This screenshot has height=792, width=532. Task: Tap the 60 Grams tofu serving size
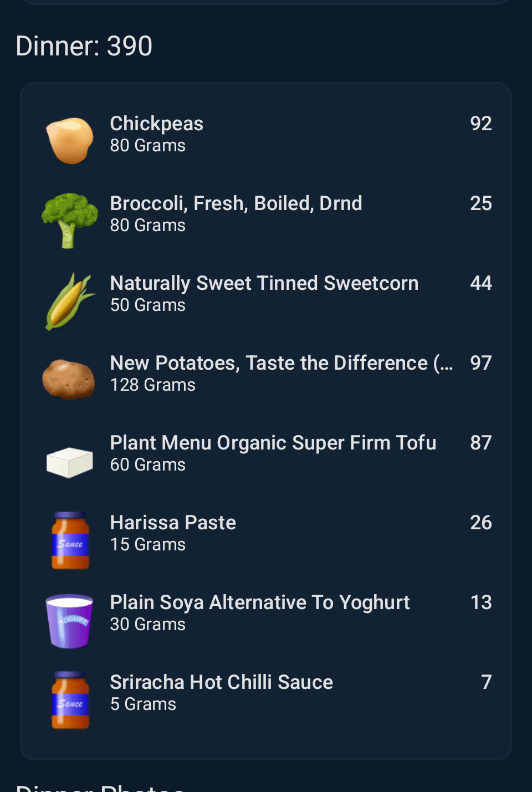(148, 465)
